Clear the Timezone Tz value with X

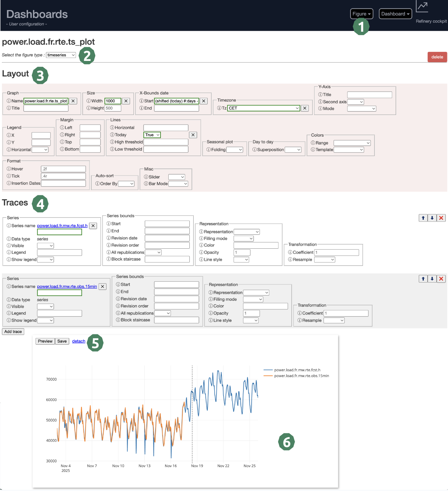304,108
